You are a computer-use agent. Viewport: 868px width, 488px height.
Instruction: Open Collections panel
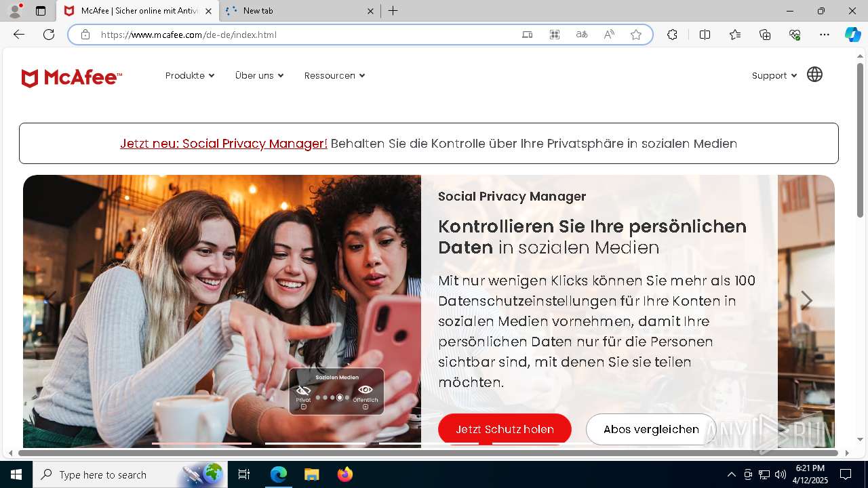click(765, 35)
